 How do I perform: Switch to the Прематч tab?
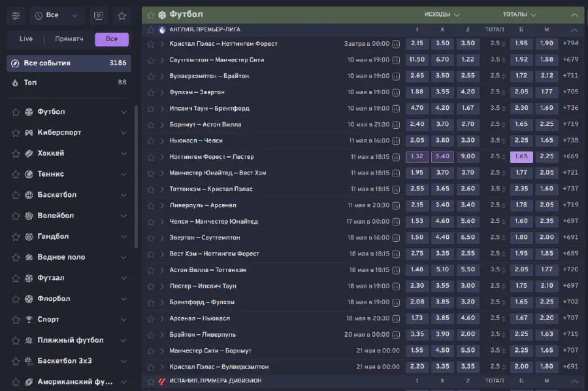(69, 39)
